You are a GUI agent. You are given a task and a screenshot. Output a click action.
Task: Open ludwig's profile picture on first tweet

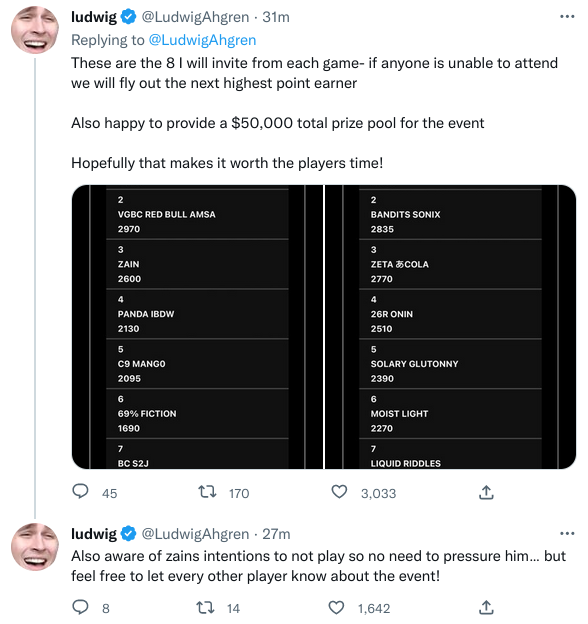click(x=35, y=30)
